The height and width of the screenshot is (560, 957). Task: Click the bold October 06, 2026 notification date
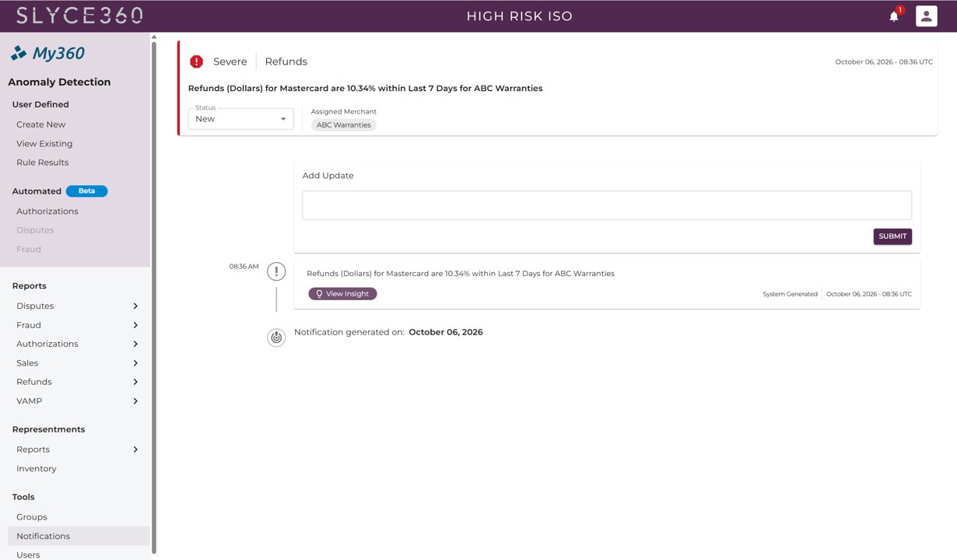tap(446, 332)
